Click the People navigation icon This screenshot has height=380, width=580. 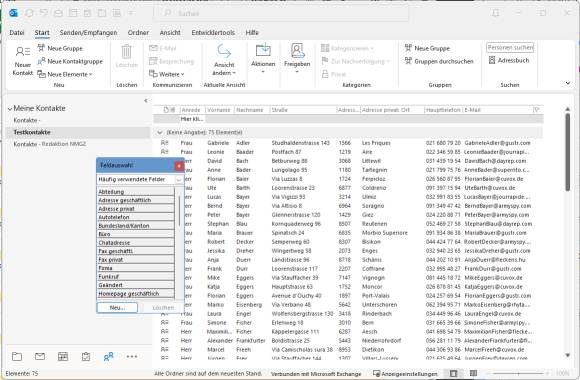point(108,357)
